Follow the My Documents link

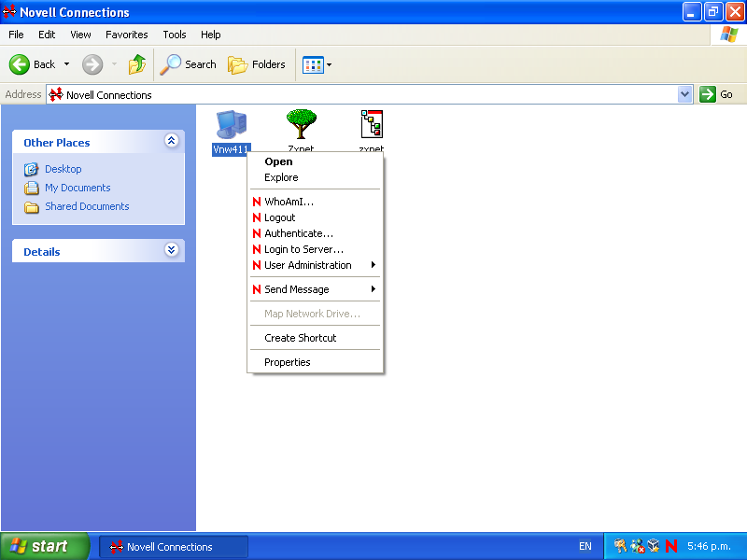pos(78,188)
